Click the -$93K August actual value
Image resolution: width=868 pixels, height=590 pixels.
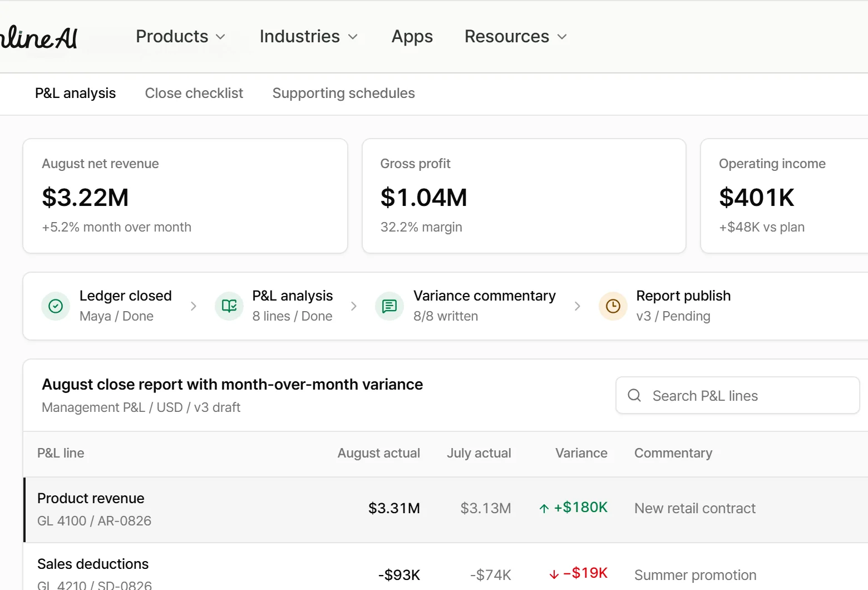399,575
